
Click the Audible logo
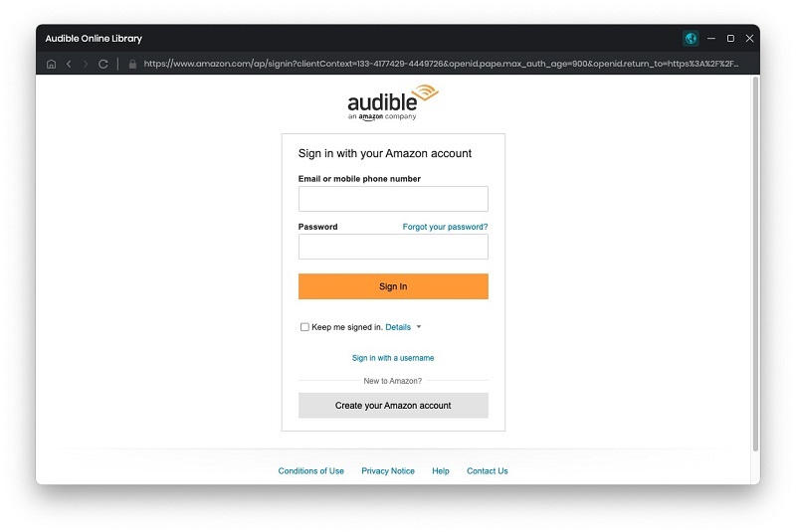[x=392, y=103]
